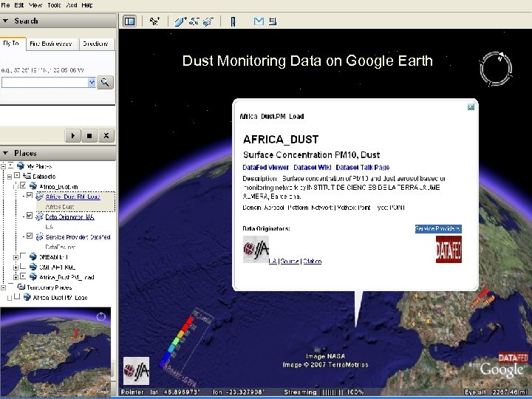532x399 pixels.
Task: Click the Add Image Overlay toolbar icon
Action: pos(208,21)
